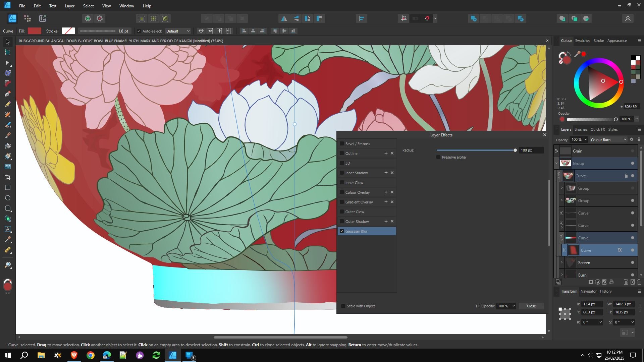
Task: Open Colour Burn blend mode dropdown
Action: 608,139
